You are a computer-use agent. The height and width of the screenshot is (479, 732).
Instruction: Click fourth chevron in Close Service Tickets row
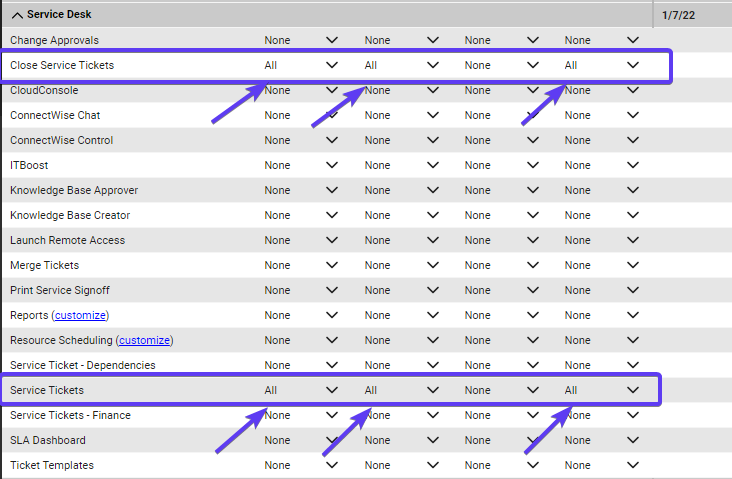pos(632,65)
